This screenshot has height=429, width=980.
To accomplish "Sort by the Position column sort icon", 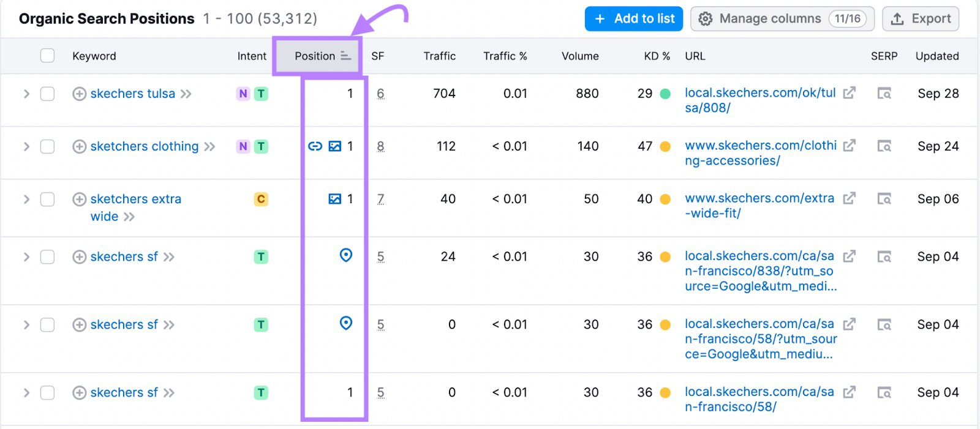I will pyautogui.click(x=346, y=56).
